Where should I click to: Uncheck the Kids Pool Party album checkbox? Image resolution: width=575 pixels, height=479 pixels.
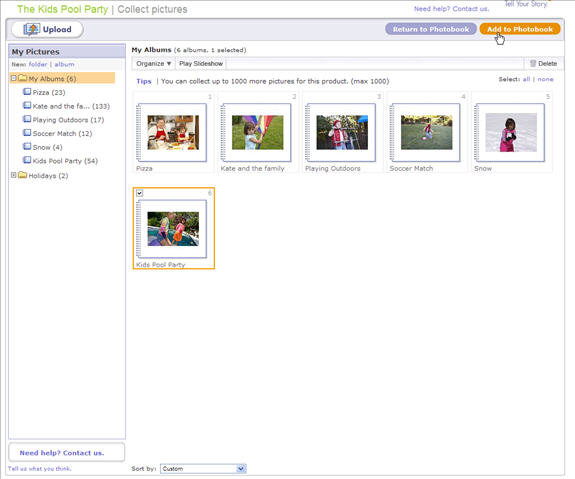pyautogui.click(x=139, y=193)
